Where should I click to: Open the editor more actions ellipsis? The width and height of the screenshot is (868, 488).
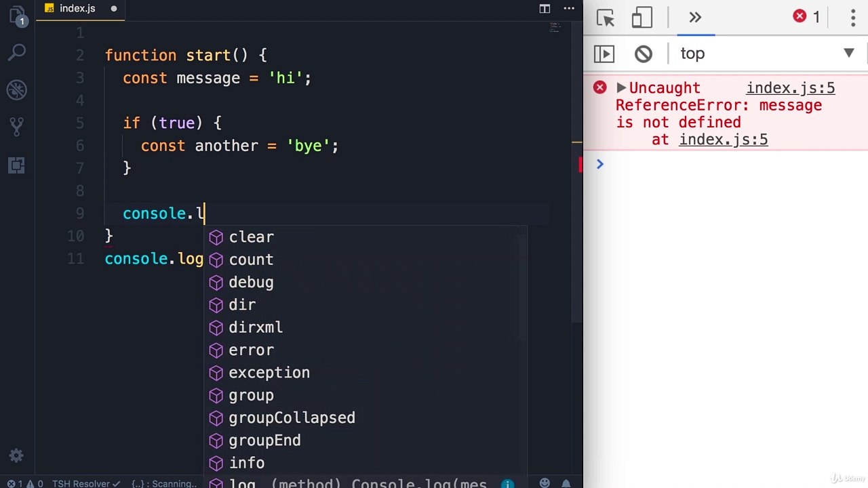click(568, 9)
